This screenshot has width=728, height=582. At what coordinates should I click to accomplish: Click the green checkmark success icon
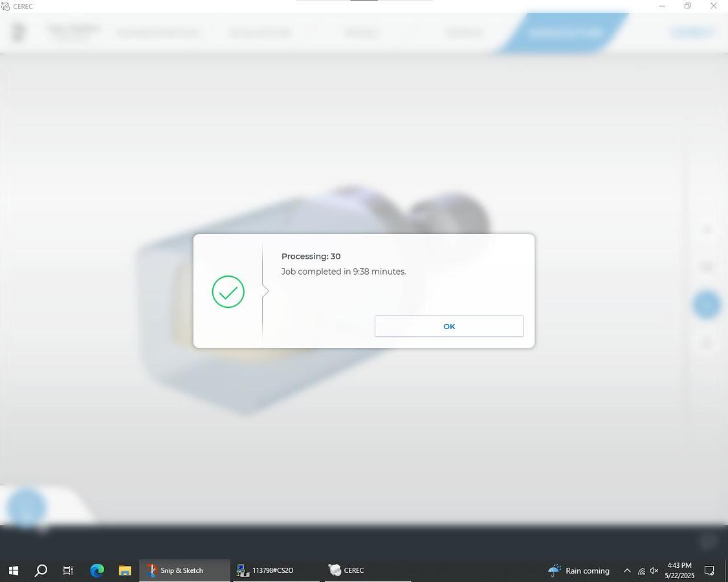click(228, 292)
